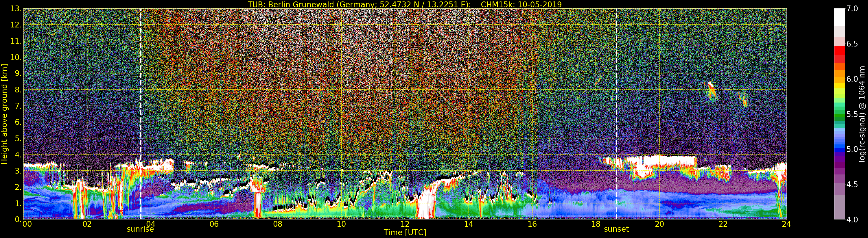Click the colorbar value '4.5'
868x238 pixels.
[x=852, y=184]
